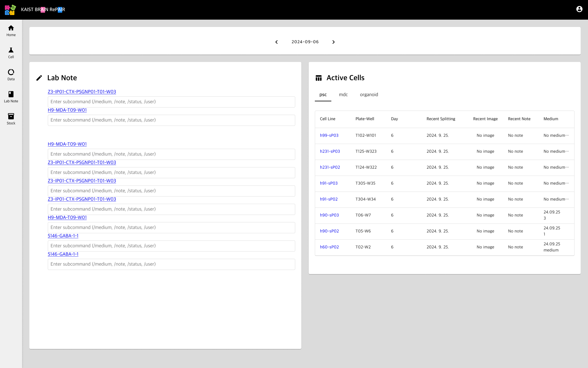Open the Cell flask icon
588x368 pixels.
[11, 50]
